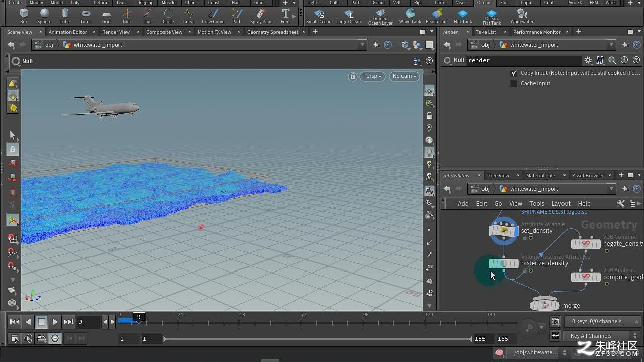Image resolution: width=644 pixels, height=362 pixels.
Task: Toggle the viewport lock icon beside Persp
Action: 353,76
